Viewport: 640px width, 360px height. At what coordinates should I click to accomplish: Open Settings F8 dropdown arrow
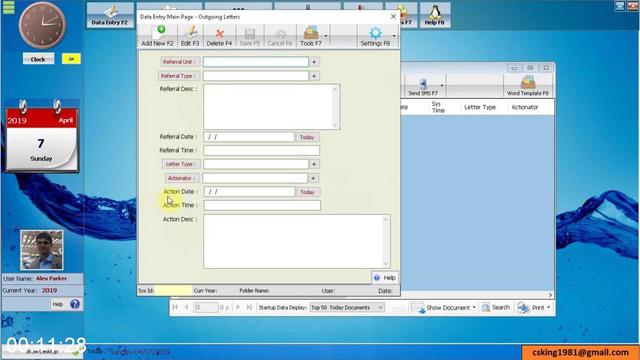point(394,36)
